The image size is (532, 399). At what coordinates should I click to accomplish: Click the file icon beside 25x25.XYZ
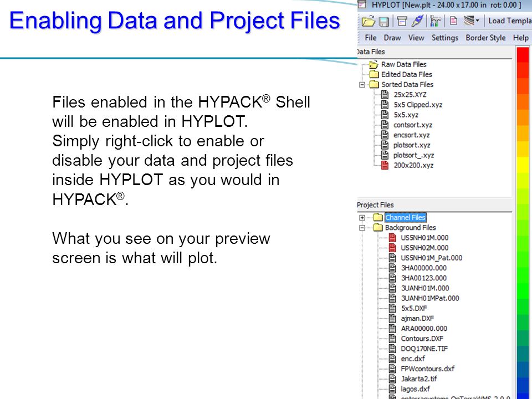(385, 95)
